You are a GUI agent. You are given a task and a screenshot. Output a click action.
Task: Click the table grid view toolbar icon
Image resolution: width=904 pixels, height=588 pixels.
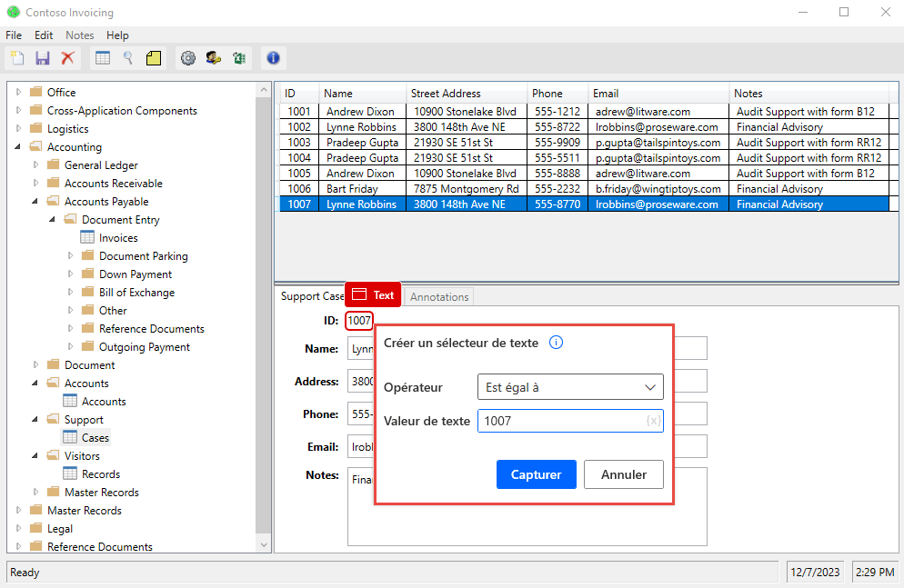pyautogui.click(x=103, y=58)
